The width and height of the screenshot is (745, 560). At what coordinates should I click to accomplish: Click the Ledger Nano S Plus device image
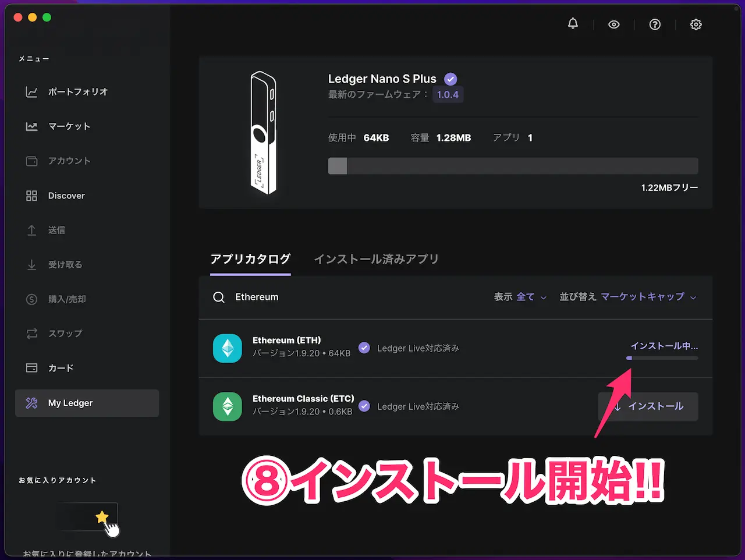tap(263, 133)
